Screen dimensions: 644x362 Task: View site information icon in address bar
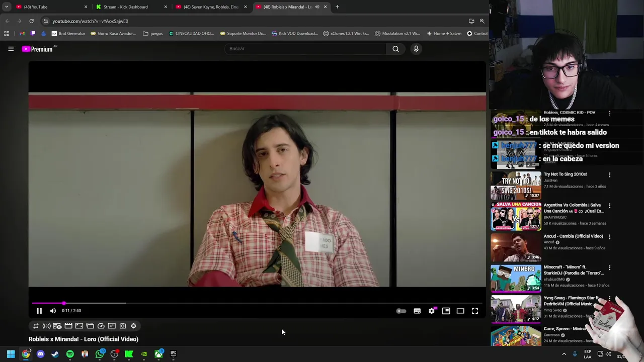click(45, 21)
